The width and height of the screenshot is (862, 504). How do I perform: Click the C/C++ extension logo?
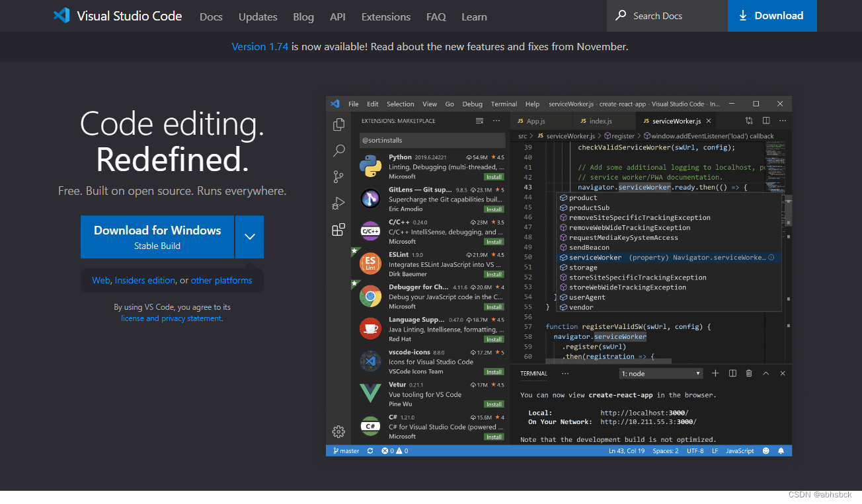(370, 231)
